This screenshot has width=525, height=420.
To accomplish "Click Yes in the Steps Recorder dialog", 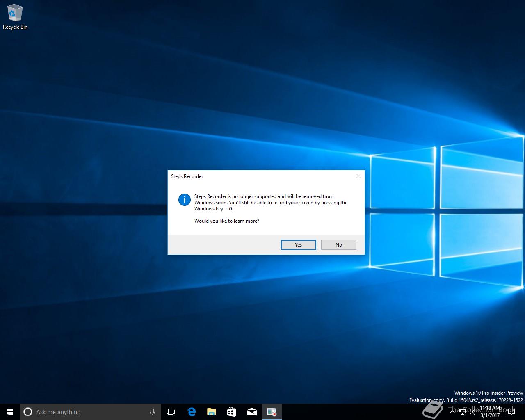I will (298, 245).
